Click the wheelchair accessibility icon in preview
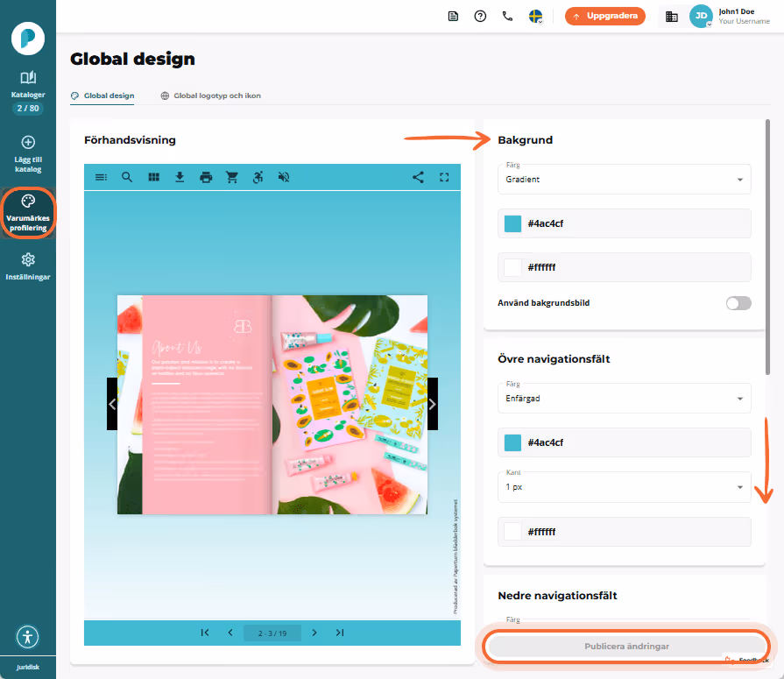This screenshot has width=784, height=679. pos(258,177)
